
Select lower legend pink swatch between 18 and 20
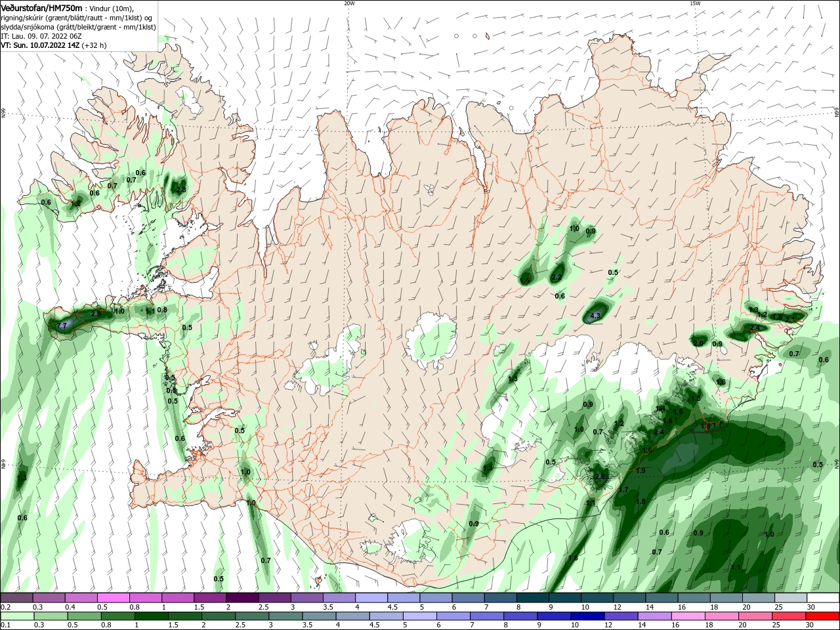coord(723,616)
